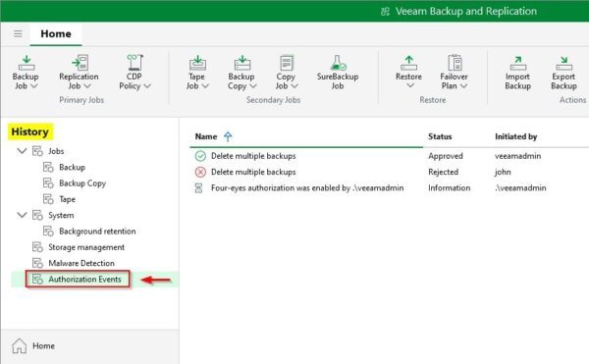Open the hamburger main menu
Screen dimensions: 589x364
point(18,33)
